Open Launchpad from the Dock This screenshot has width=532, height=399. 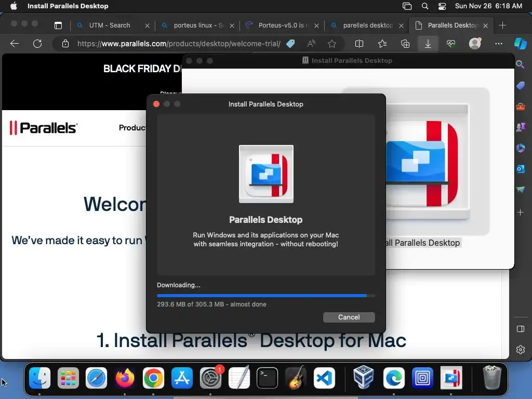[x=68, y=378]
